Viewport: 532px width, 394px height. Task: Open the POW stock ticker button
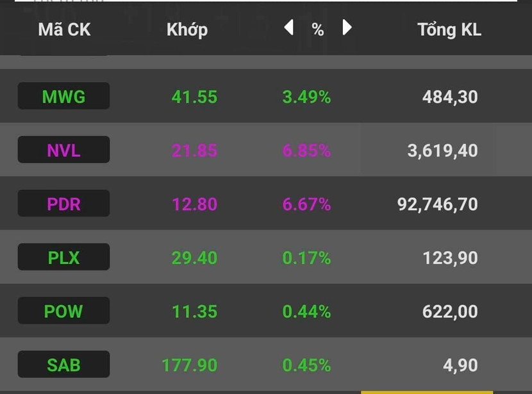coord(63,311)
